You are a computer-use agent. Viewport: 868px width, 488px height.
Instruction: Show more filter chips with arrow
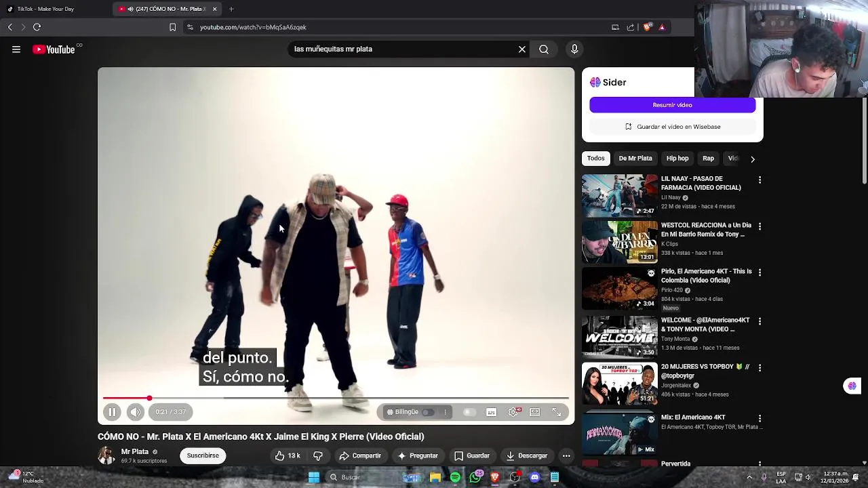coord(752,159)
